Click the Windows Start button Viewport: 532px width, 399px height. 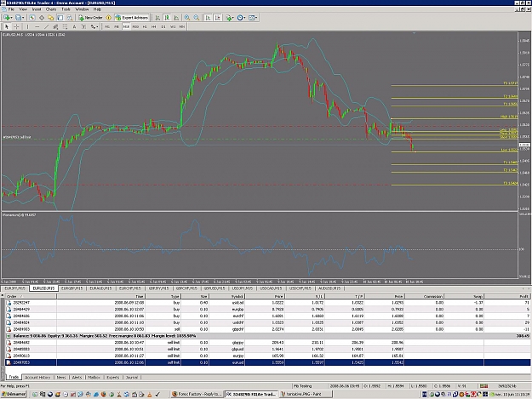pyautogui.click(x=14, y=394)
